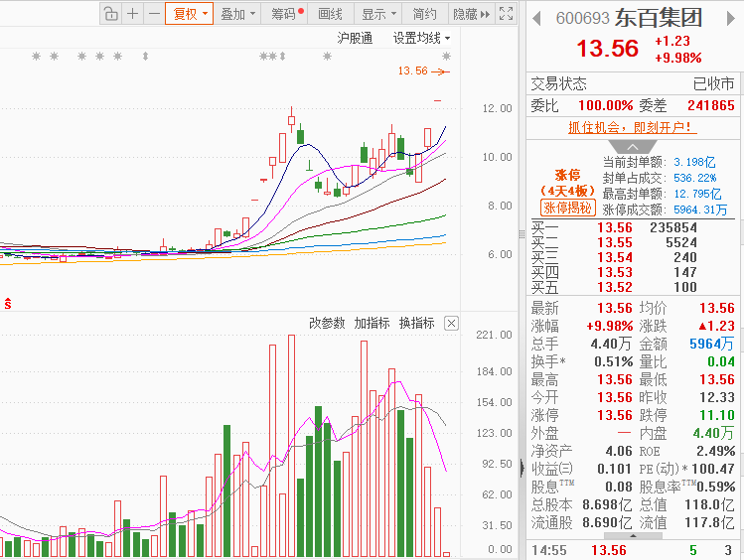Open 设置均线 moving average settings

click(421, 38)
